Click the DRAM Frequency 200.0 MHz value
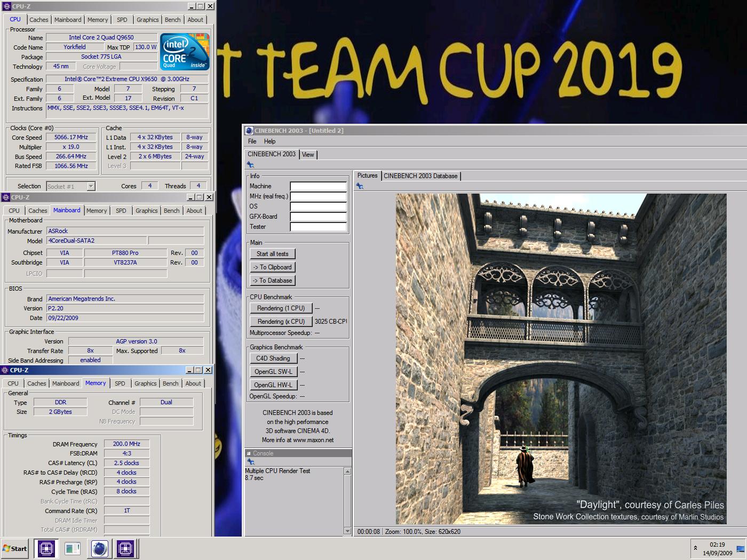This screenshot has height=560, width=747. pyautogui.click(x=126, y=444)
